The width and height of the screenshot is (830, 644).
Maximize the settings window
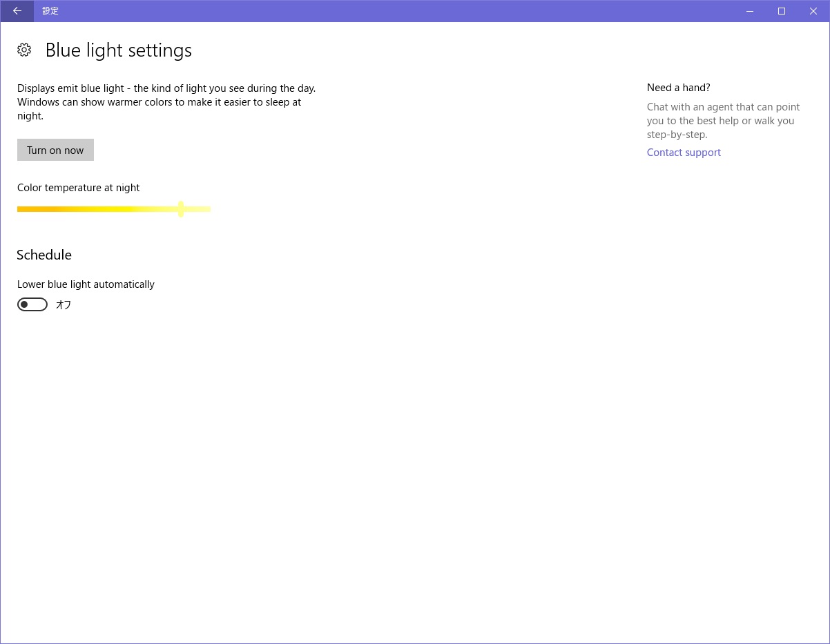[x=782, y=11]
